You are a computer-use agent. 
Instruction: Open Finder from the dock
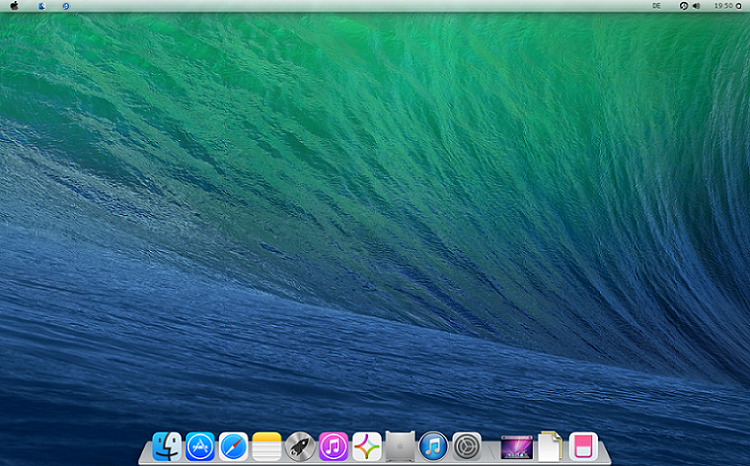(x=166, y=446)
